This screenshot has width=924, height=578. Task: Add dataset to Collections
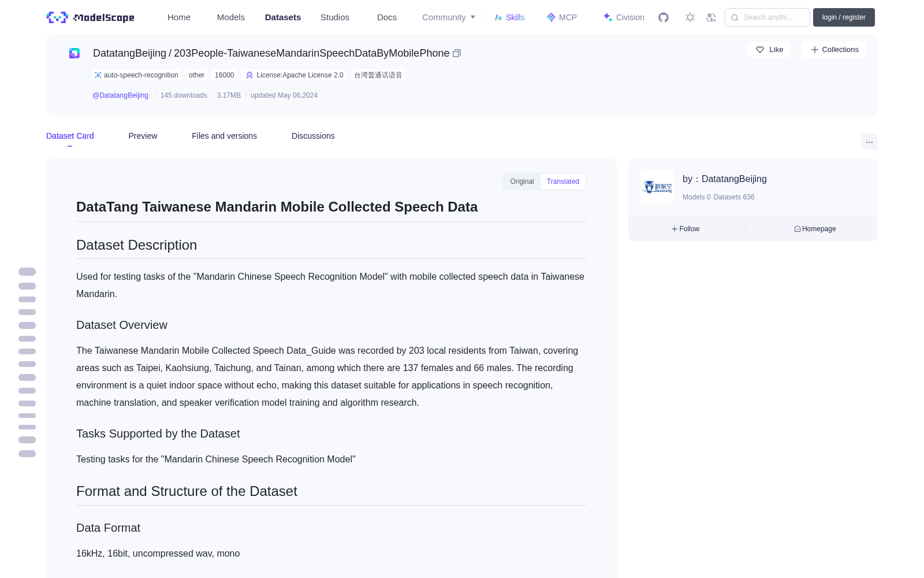tap(834, 50)
